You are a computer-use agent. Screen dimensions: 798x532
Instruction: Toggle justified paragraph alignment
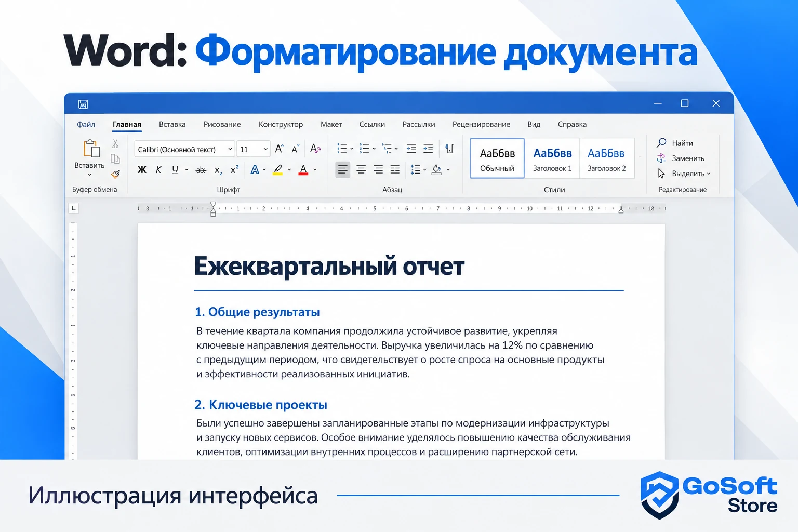click(x=395, y=169)
